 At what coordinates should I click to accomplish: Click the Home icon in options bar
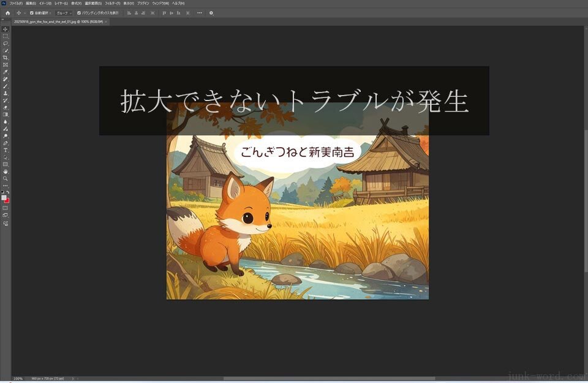[x=7, y=12]
